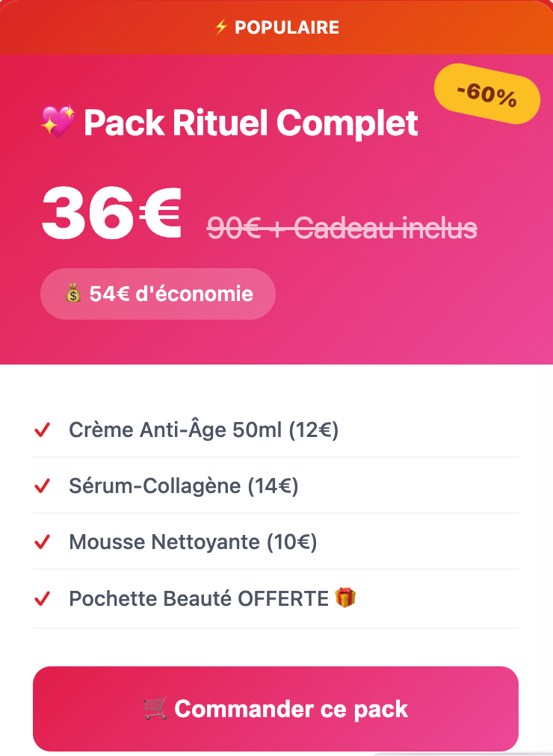Select the Mousse Nettoyante (10€) item
The height and width of the screenshot is (756, 553).
(x=193, y=542)
